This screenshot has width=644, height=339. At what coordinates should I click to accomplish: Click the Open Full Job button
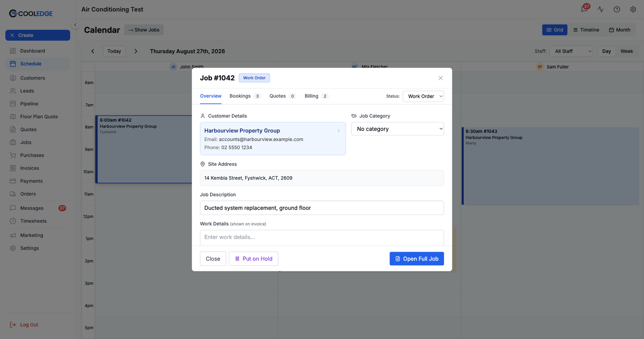[417, 259]
